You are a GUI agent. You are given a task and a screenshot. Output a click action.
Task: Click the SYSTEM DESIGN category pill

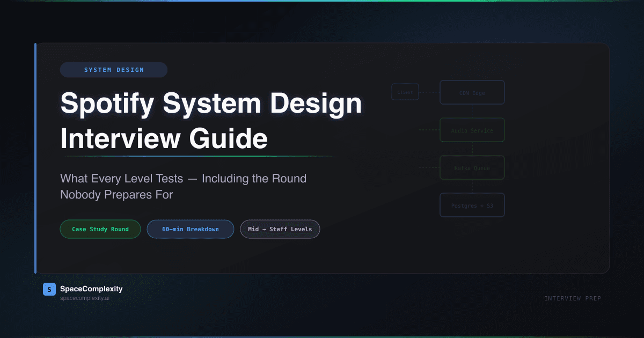point(114,70)
